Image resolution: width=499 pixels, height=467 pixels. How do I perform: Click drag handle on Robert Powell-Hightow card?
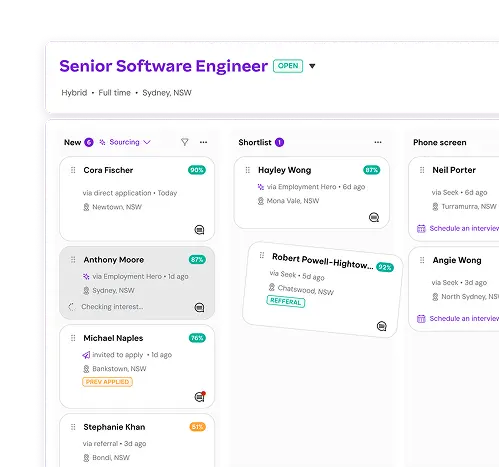coord(262,255)
